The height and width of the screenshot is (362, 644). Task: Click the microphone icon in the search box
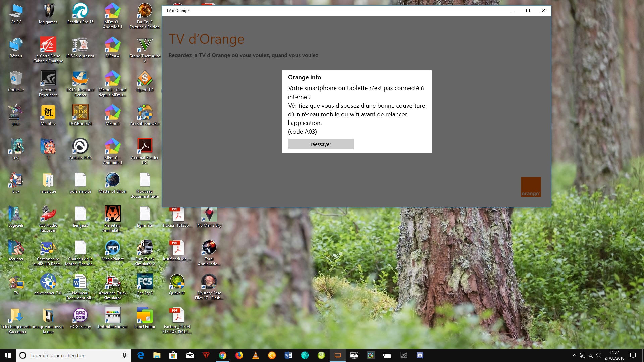(x=124, y=355)
